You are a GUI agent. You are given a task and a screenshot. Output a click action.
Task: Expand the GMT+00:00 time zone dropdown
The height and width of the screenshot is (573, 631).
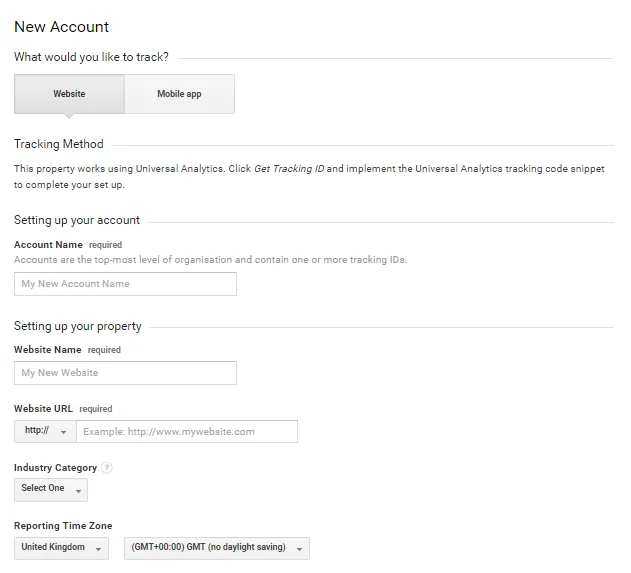216,548
